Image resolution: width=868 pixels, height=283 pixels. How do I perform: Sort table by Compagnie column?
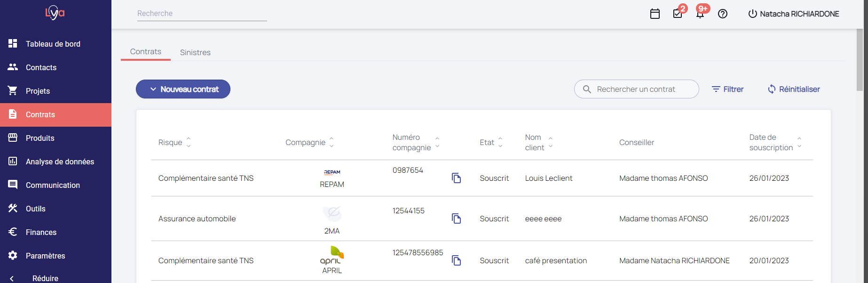click(331, 142)
